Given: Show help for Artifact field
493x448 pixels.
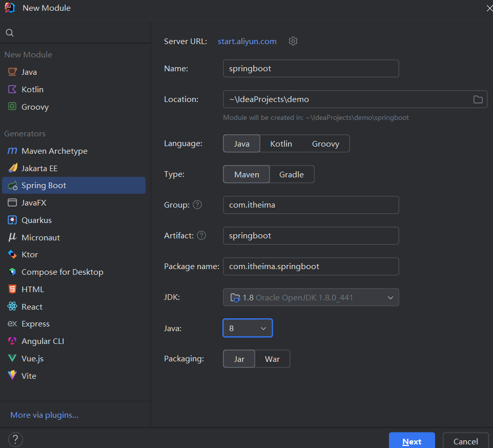Looking at the screenshot, I should (x=201, y=235).
